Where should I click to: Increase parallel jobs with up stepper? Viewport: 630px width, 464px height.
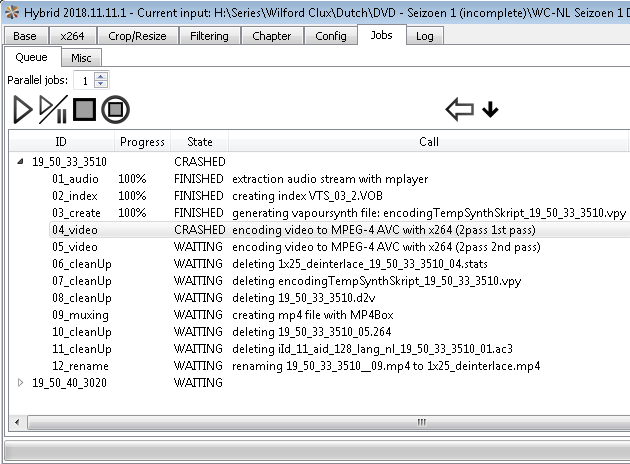point(101,75)
